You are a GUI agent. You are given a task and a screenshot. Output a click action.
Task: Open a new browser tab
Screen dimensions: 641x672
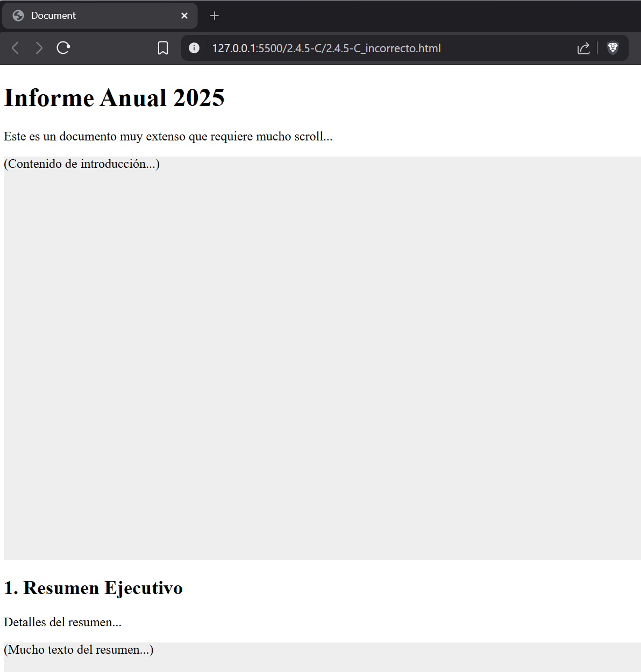[x=214, y=16]
